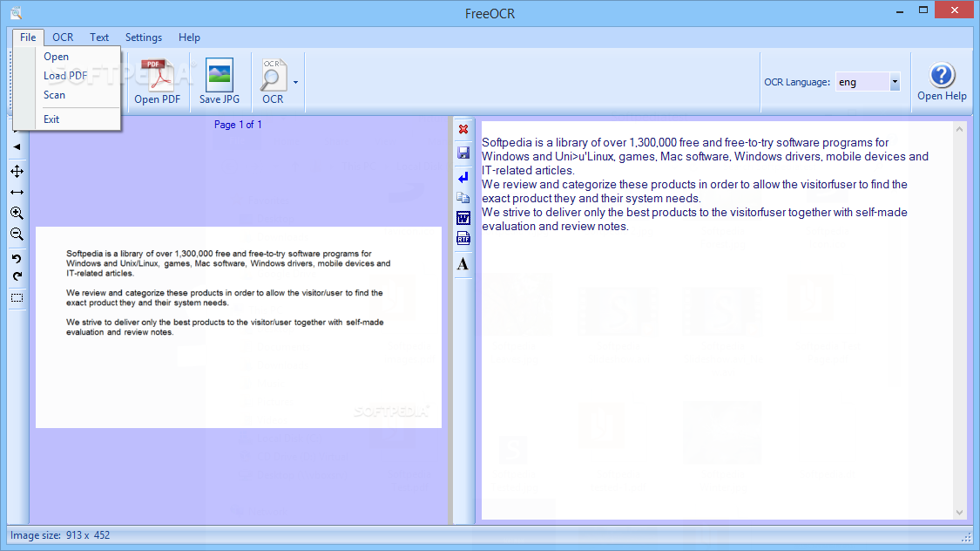Click the text pane scrollbar down arrow
The image size is (980, 551).
(x=959, y=513)
